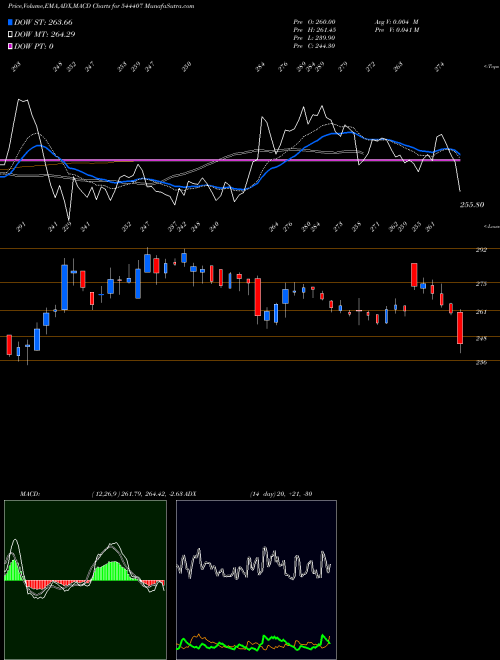Click the 292 price axis label
The width and height of the screenshot is (500, 660).
(481, 250)
